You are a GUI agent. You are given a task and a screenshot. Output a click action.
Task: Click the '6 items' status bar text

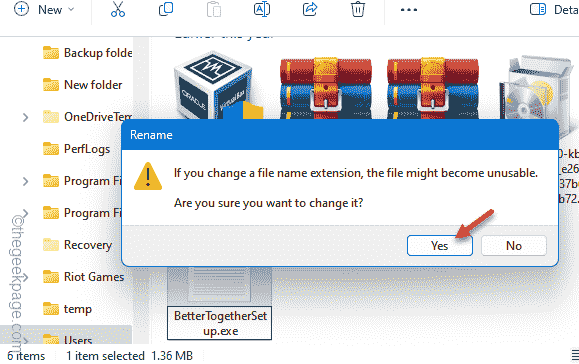click(26, 356)
